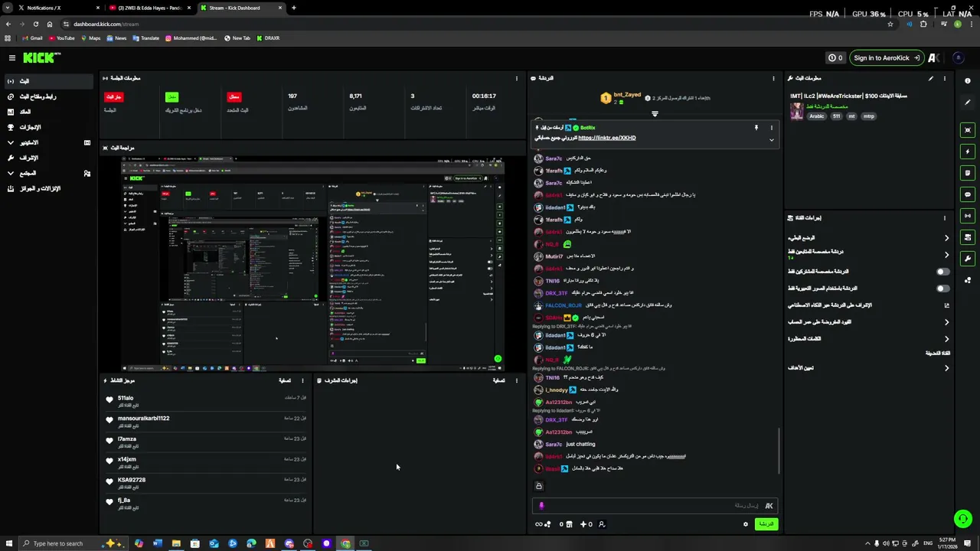Open moderator actions panel three-dot menu
Image resolution: width=980 pixels, height=551 pixels.
tap(517, 380)
